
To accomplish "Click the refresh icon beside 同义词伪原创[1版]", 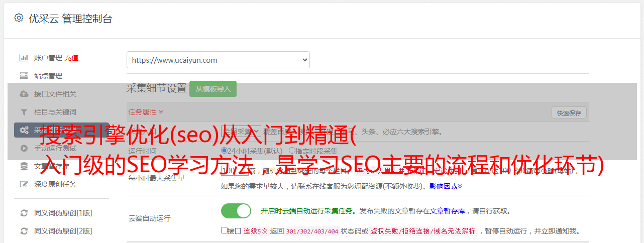I will click(x=24, y=213).
